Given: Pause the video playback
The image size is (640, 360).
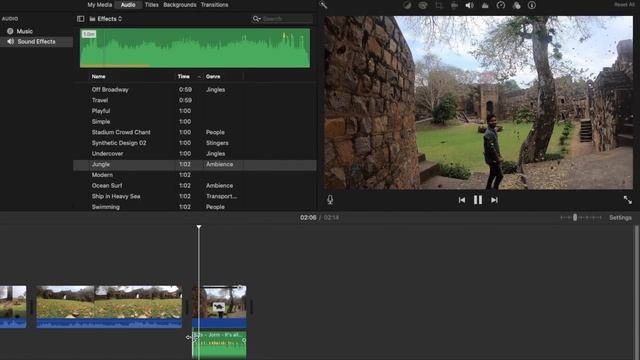Looking at the screenshot, I should coord(478,200).
